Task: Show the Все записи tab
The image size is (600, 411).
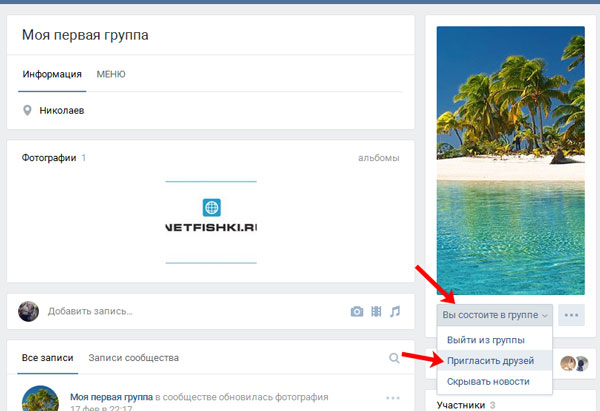Action: click(x=45, y=358)
